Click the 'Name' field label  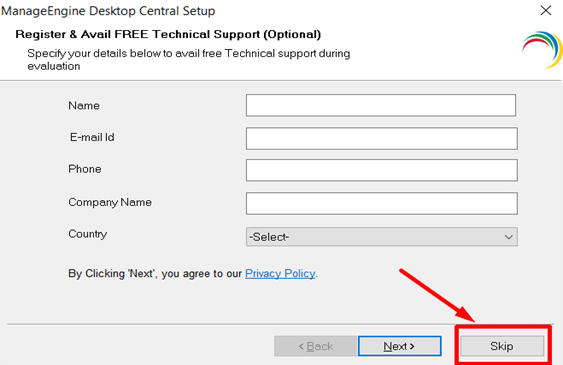click(84, 106)
